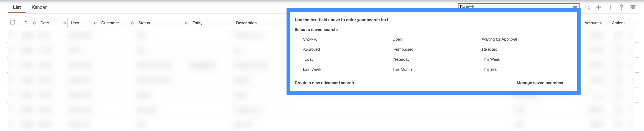Sort the Customer column using its arrows
The image size is (644, 131).
pos(132,23)
